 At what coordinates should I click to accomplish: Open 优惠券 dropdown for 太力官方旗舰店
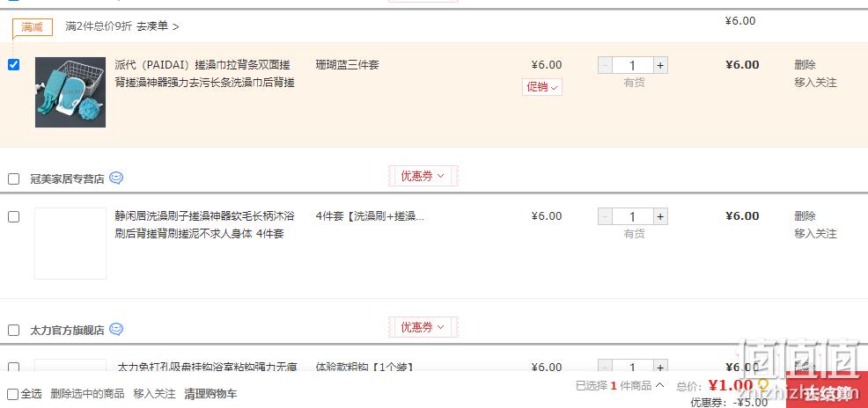coord(423,327)
